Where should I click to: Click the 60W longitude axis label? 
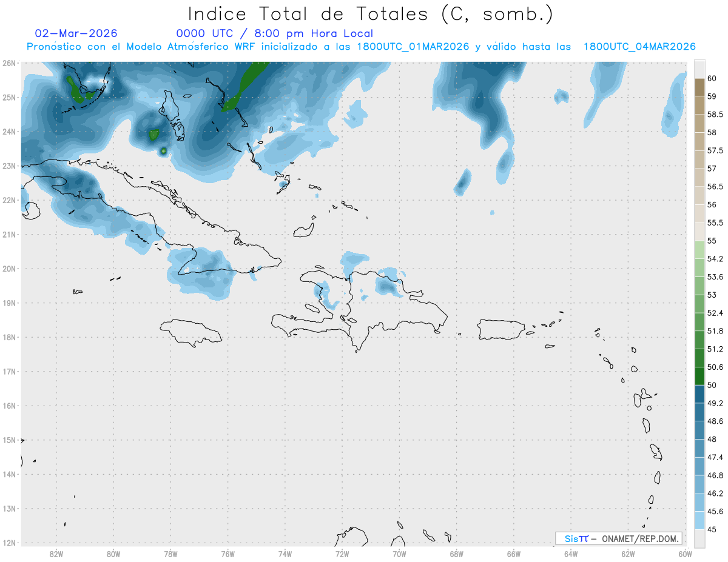(x=685, y=554)
